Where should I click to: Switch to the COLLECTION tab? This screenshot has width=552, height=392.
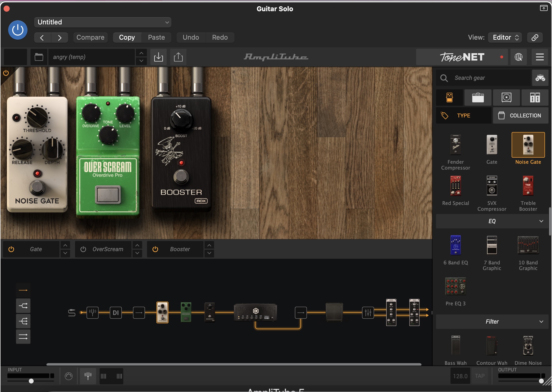[521, 115]
